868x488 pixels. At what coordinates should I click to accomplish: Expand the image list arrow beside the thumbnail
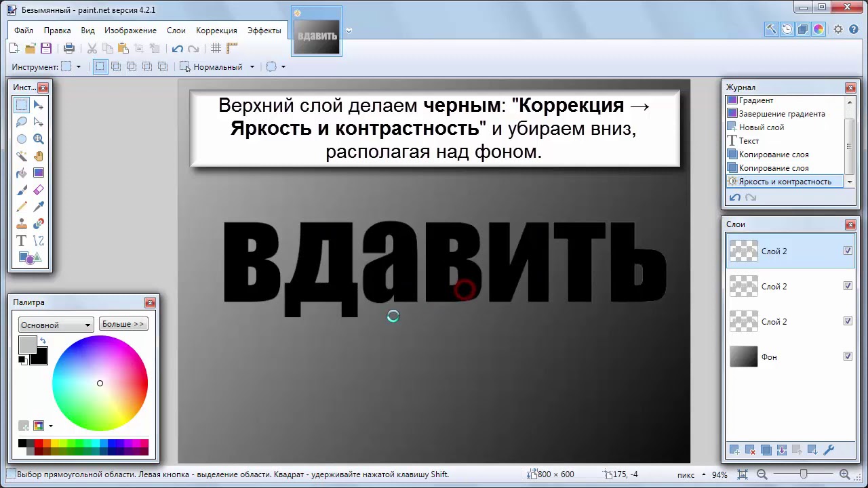pos(349,30)
